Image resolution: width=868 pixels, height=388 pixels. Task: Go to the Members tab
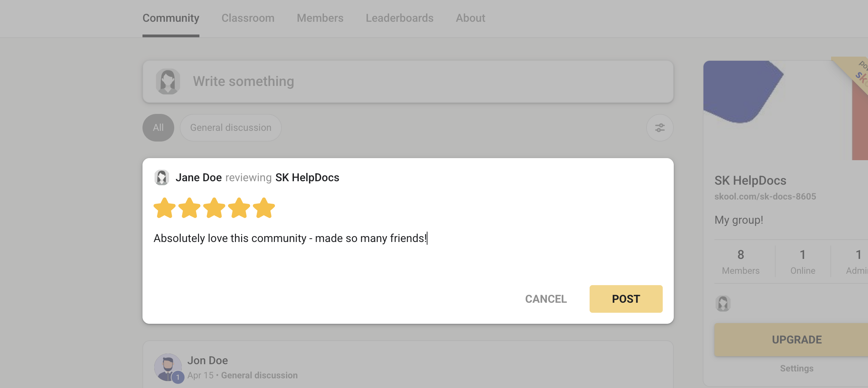(320, 18)
